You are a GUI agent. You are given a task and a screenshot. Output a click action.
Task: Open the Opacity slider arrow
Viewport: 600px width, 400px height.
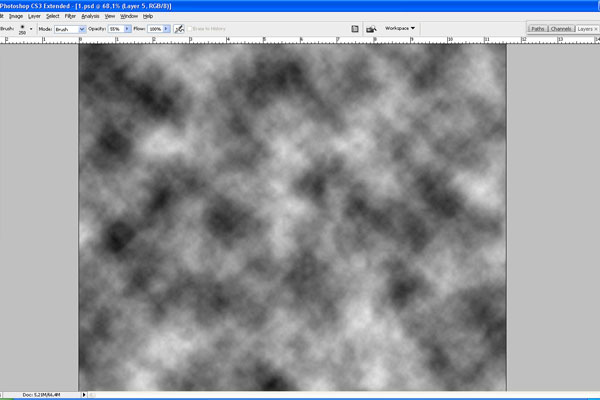click(126, 29)
